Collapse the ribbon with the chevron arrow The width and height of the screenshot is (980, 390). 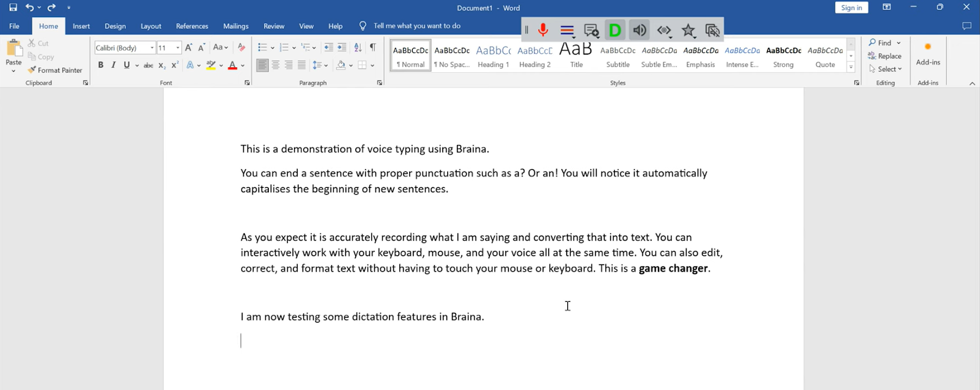pos(972,83)
